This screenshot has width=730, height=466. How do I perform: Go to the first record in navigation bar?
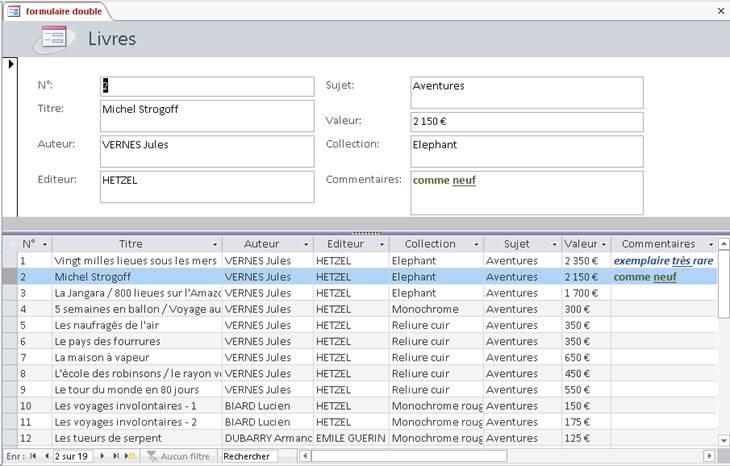[x=33, y=456]
